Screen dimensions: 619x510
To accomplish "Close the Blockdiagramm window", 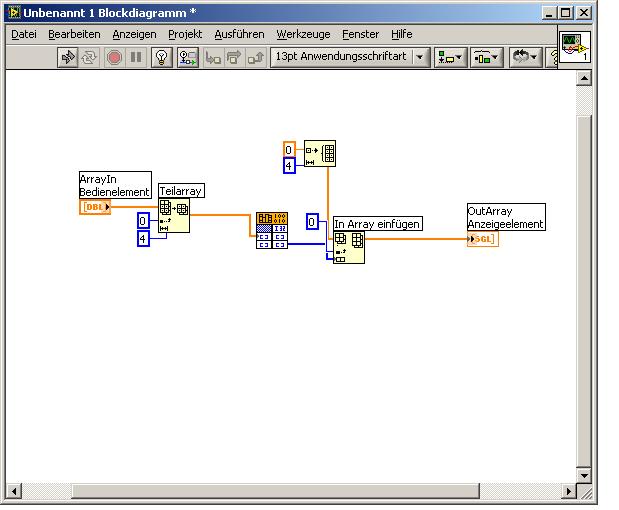I will pyautogui.click(x=584, y=13).
